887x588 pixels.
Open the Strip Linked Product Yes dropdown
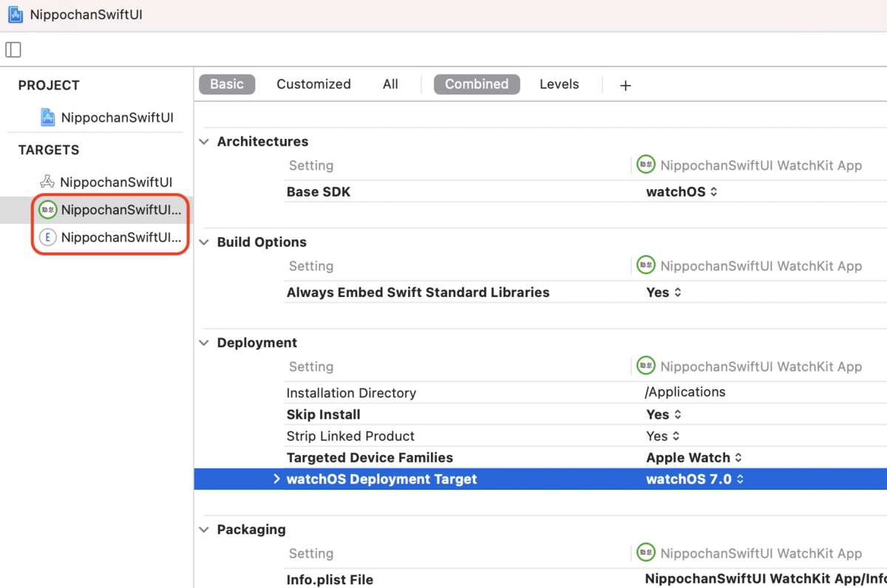click(x=663, y=436)
